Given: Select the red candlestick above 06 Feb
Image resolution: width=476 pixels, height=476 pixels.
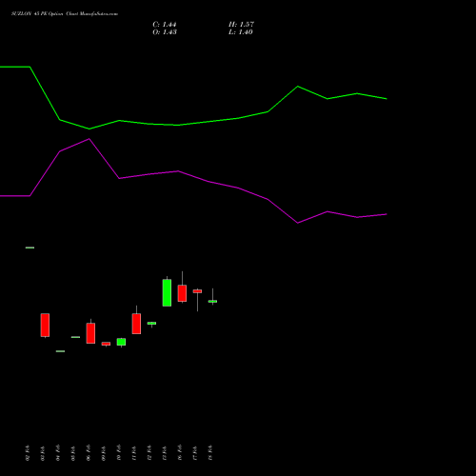Looking at the screenshot, I should [90, 333].
